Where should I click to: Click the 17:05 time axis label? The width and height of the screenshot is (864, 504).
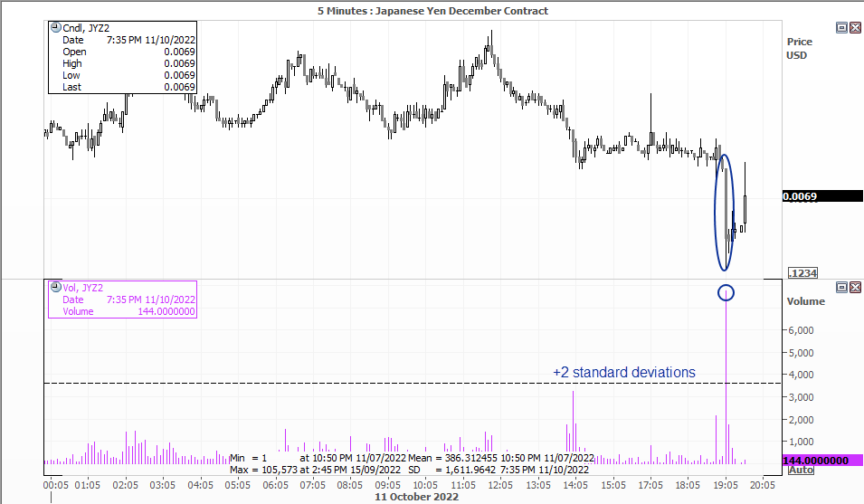tap(650, 485)
